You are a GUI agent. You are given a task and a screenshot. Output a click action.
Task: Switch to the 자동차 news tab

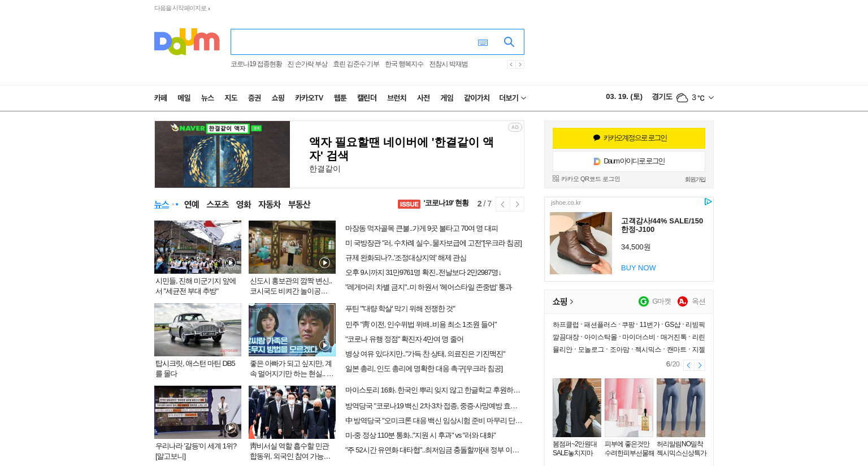[270, 204]
